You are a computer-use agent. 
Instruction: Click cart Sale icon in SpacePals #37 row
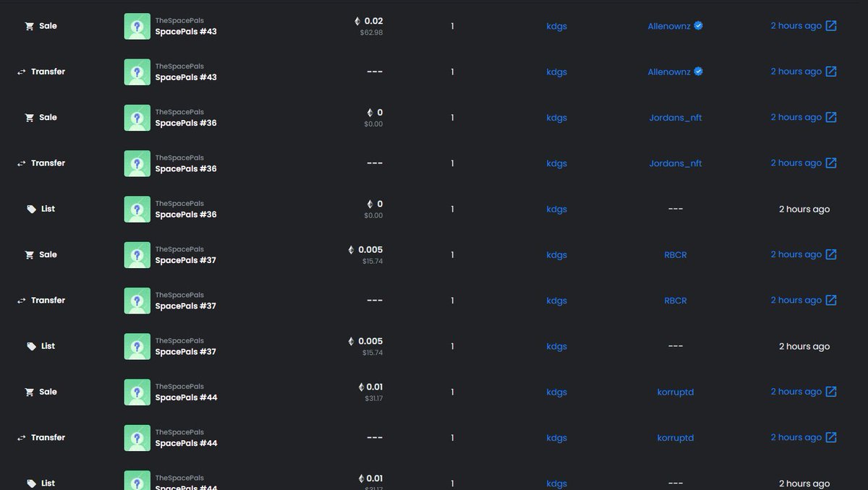[30, 254]
